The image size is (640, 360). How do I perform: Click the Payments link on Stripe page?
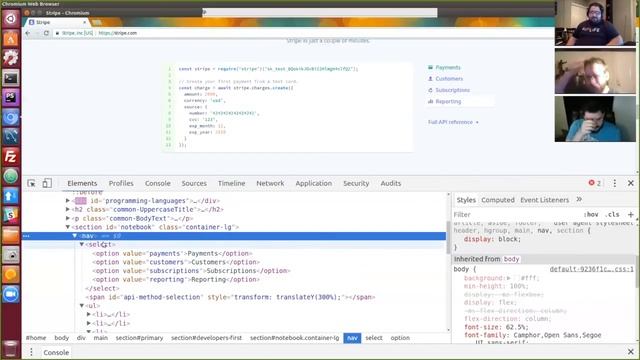pos(448,67)
